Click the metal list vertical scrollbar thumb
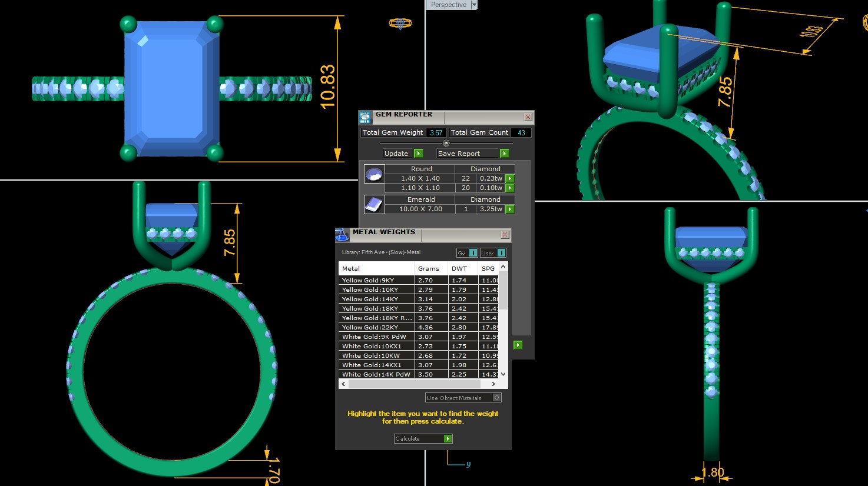 coord(503,291)
